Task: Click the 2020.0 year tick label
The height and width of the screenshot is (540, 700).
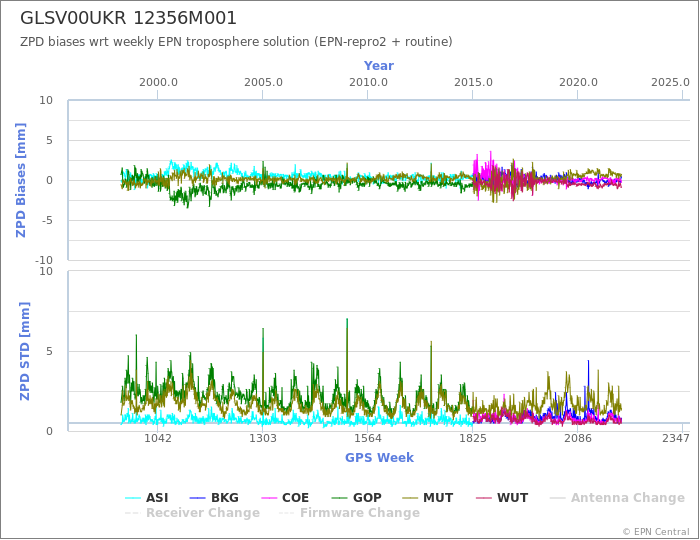Action: (578, 83)
